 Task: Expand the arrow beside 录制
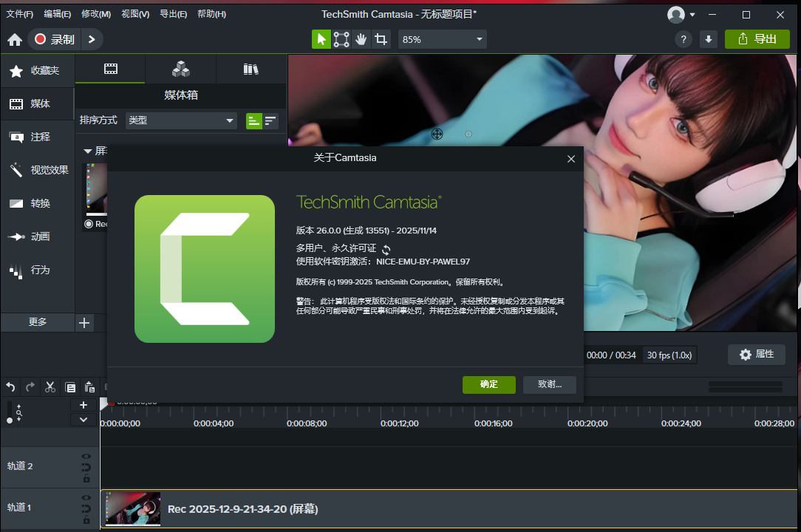pyautogui.click(x=92, y=39)
